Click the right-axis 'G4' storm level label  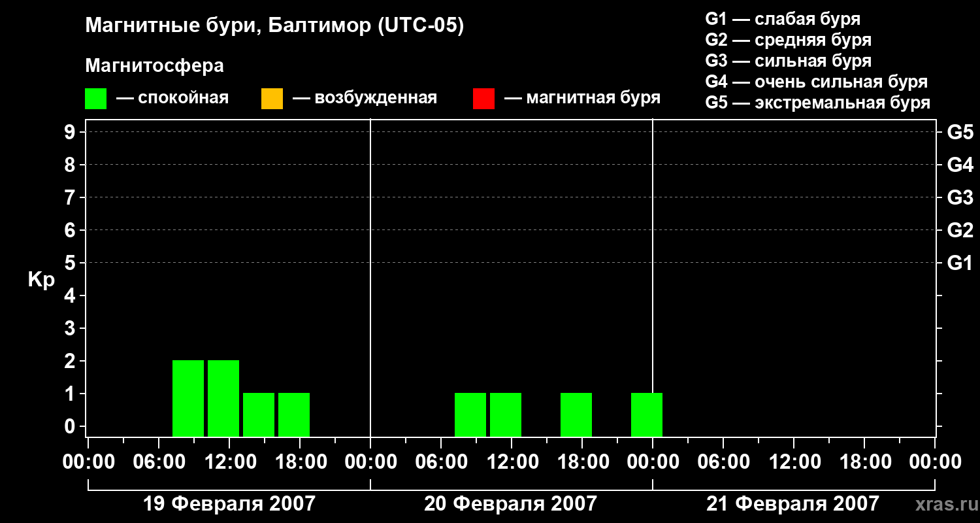pyautogui.click(x=960, y=165)
